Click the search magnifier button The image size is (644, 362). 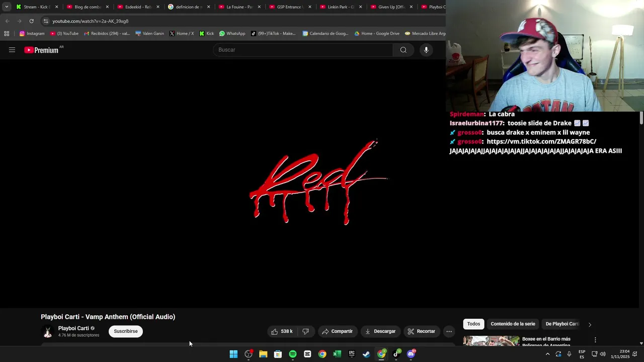tap(404, 50)
